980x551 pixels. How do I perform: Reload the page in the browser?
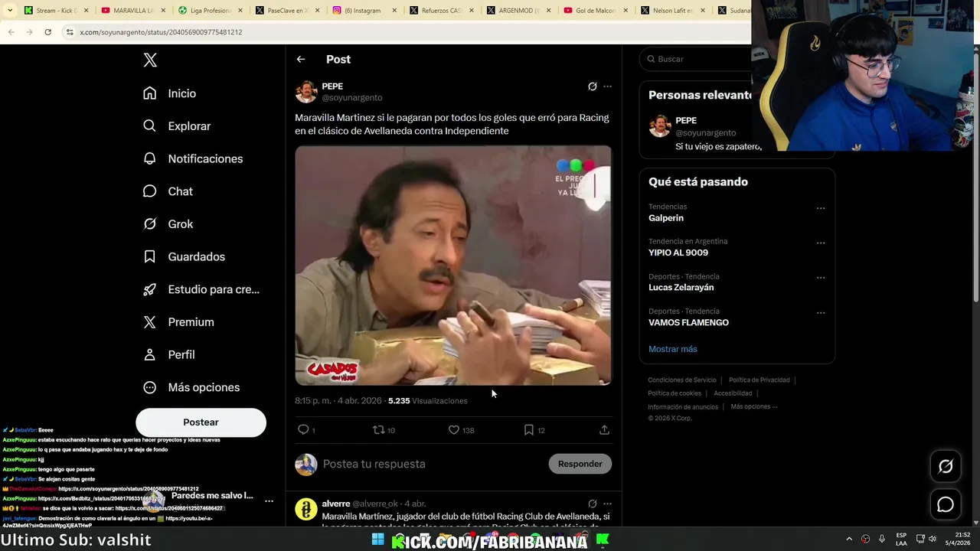[x=47, y=32]
